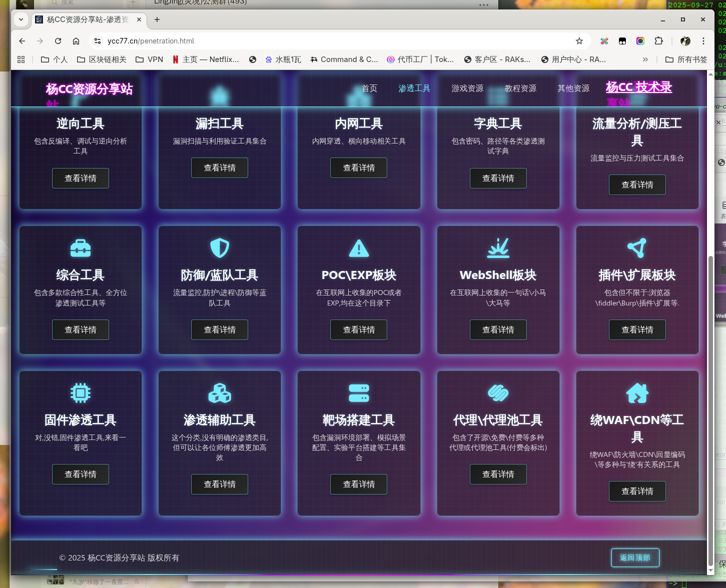Click 查看详情 under 逆向工具

pyautogui.click(x=81, y=178)
